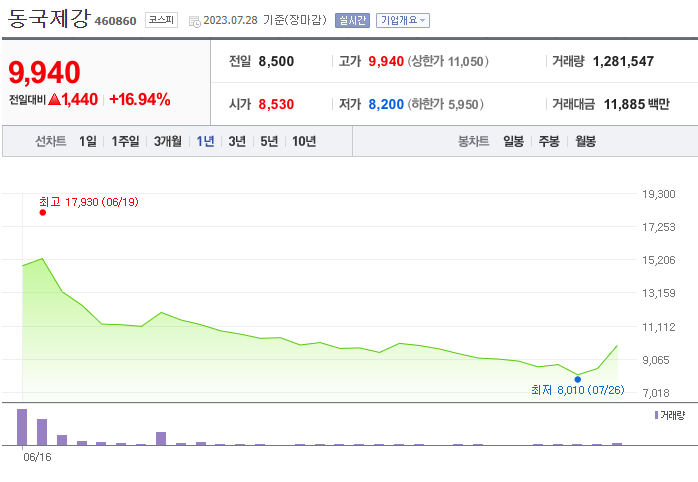This screenshot has width=698, height=482.
Task: Click the purple 거래량 legend swatch
Action: 656,415
